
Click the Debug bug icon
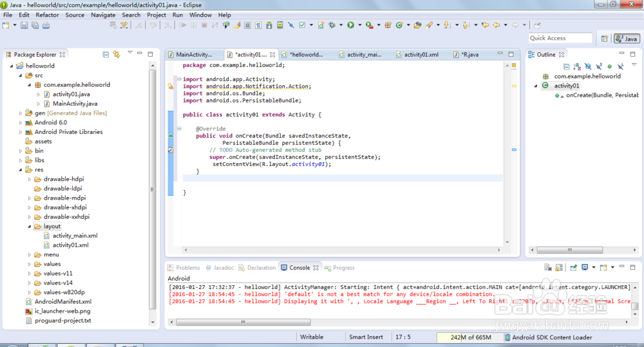tap(332, 25)
